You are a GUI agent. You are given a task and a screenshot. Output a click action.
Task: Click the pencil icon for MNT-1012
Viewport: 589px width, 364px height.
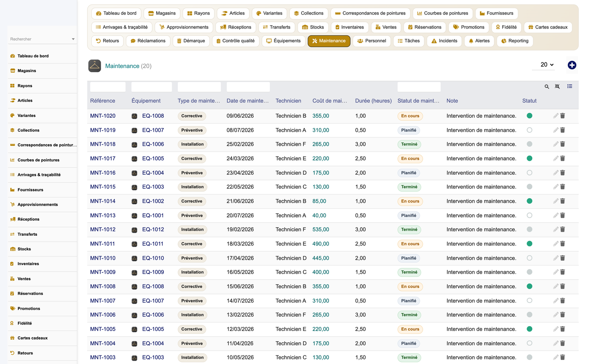[556, 230]
